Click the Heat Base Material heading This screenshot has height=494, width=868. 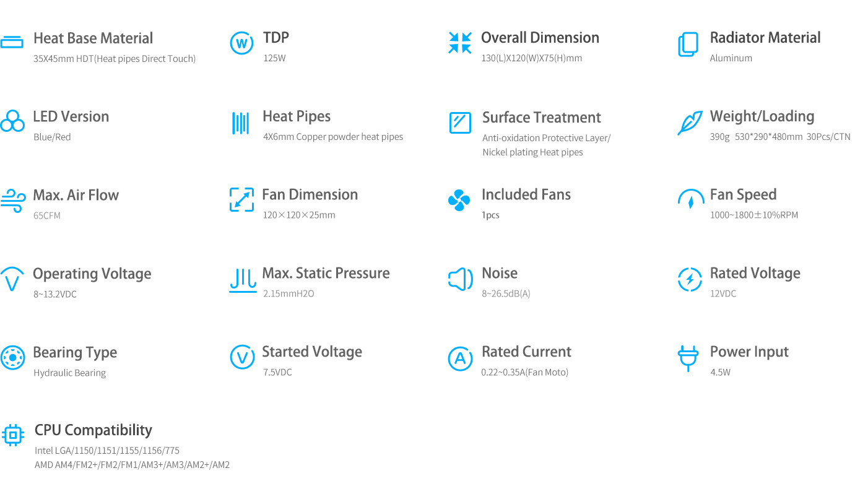click(93, 38)
